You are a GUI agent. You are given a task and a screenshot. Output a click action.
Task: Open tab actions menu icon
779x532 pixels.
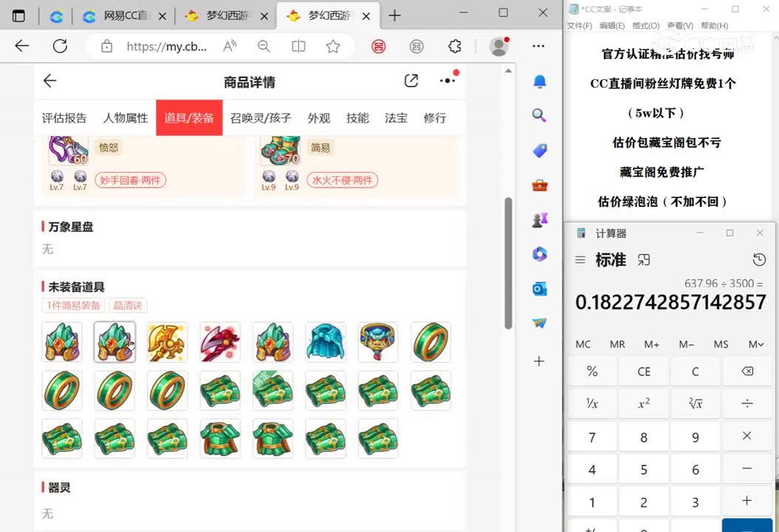(18, 16)
